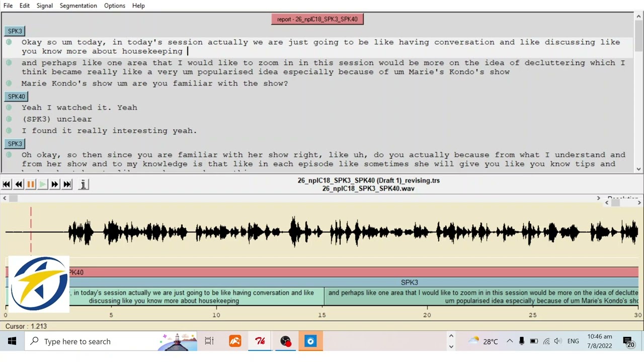Click the bullet beside '(SPK3) unclear'
Viewport: 644px width, 362px height.
point(9,119)
